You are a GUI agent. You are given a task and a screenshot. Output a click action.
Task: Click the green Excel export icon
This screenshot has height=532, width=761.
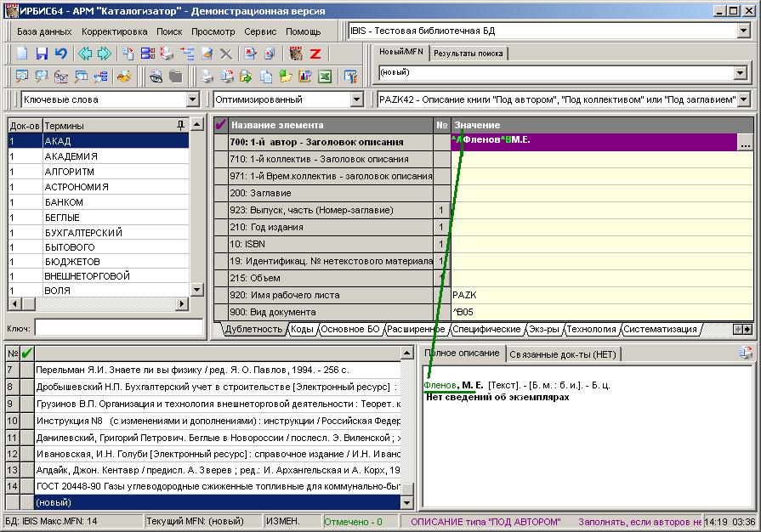325,76
